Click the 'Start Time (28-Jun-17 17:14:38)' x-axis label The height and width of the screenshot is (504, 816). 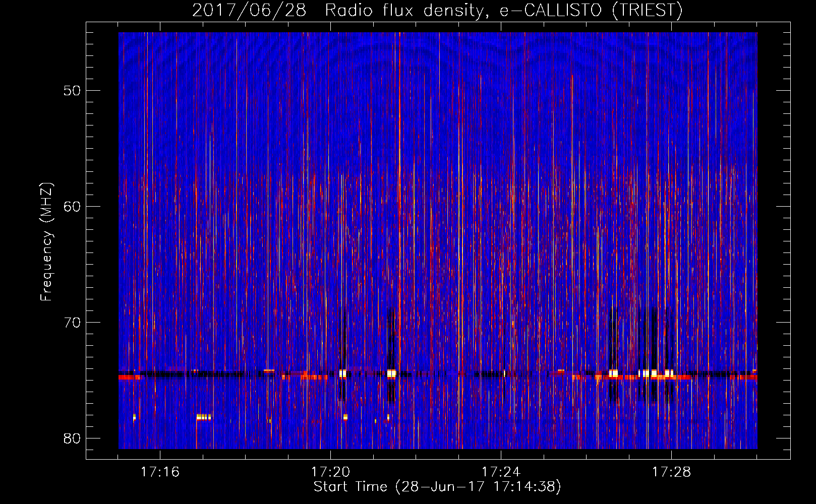437,487
